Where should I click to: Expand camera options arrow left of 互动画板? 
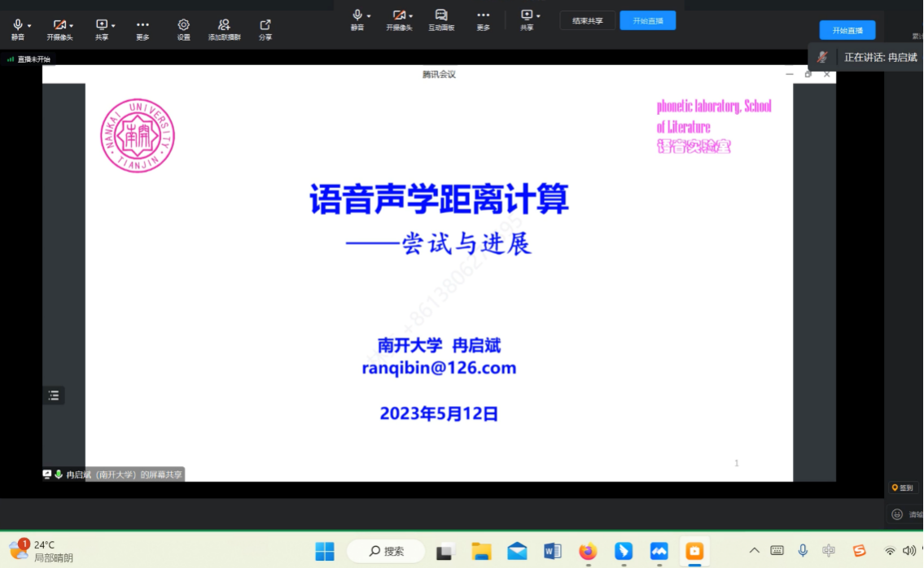point(412,15)
